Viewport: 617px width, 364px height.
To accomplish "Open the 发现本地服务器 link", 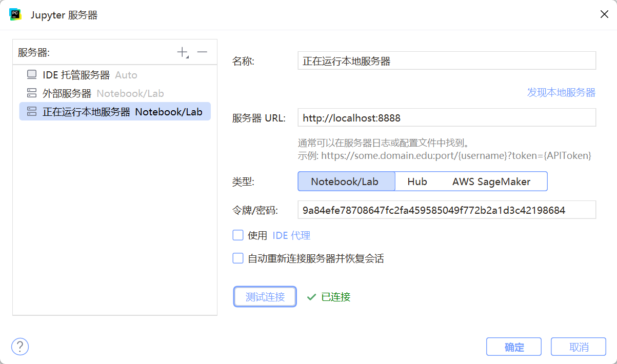I will click(x=562, y=92).
